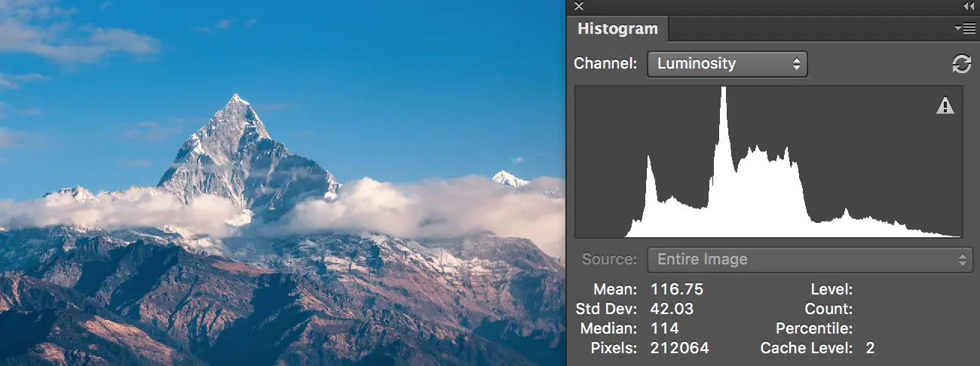The width and height of the screenshot is (980, 366).
Task: Click the Pixels value 212064
Action: (x=674, y=348)
